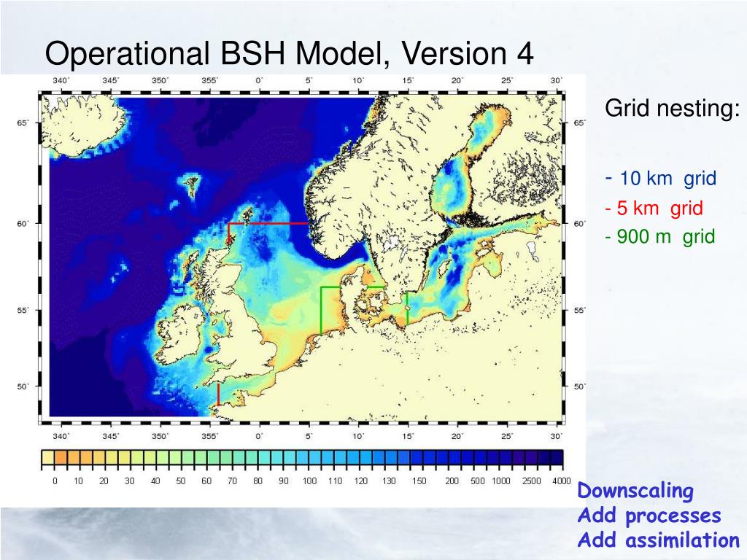Click the bottom axis longitude label 30°
Image resolution: width=747 pixels, height=560 pixels.
point(557,436)
